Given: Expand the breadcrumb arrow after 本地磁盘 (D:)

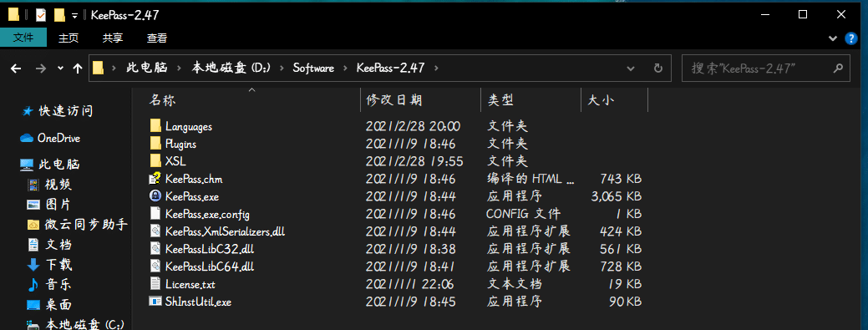Looking at the screenshot, I should [x=282, y=69].
